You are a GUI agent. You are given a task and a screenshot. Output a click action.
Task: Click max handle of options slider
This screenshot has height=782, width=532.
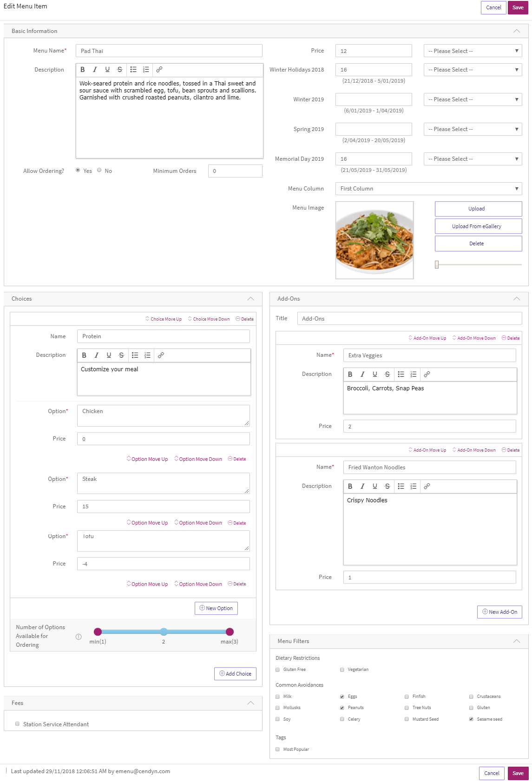[230, 631]
